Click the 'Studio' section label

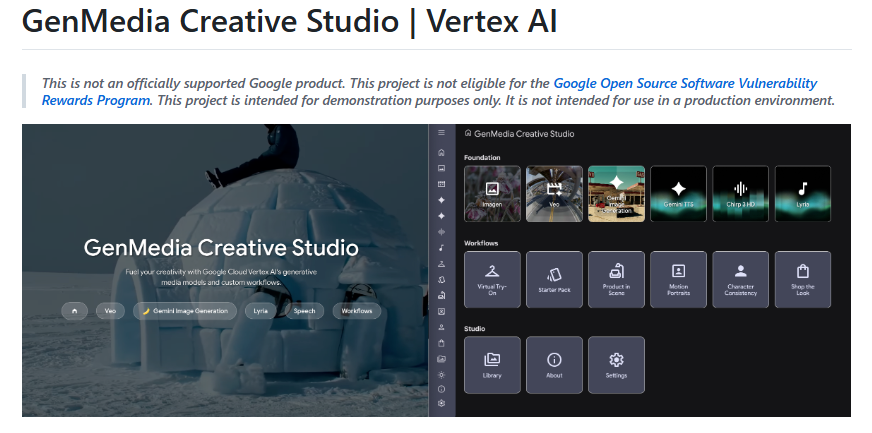pyautogui.click(x=474, y=329)
